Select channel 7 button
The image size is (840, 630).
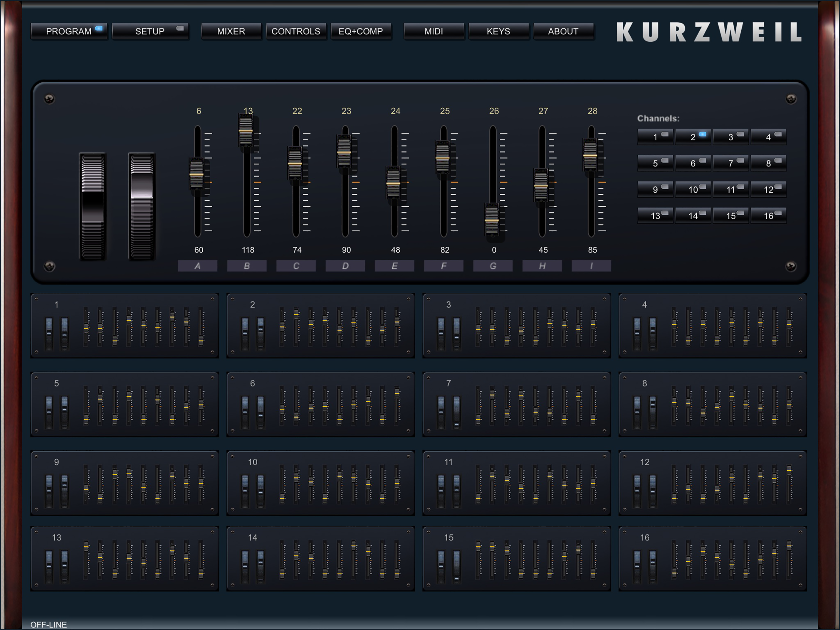[731, 163]
